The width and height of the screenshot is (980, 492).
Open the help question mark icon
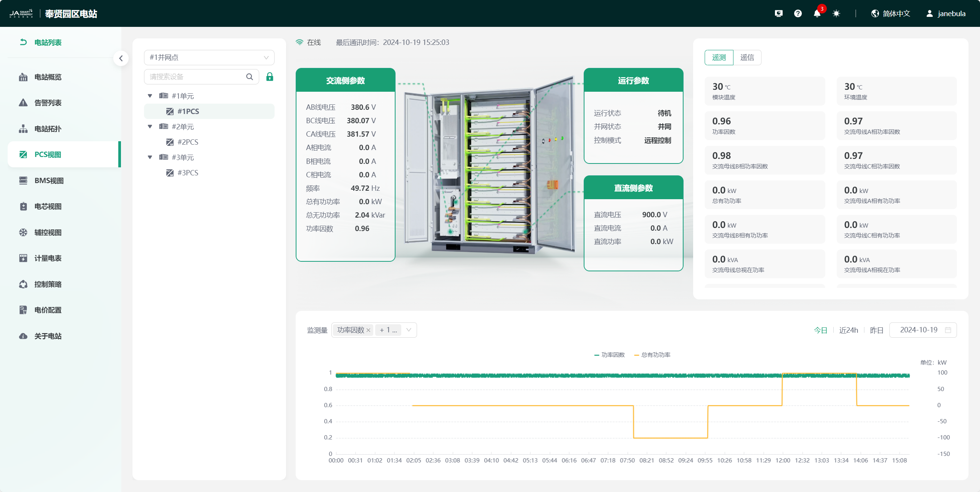(798, 14)
